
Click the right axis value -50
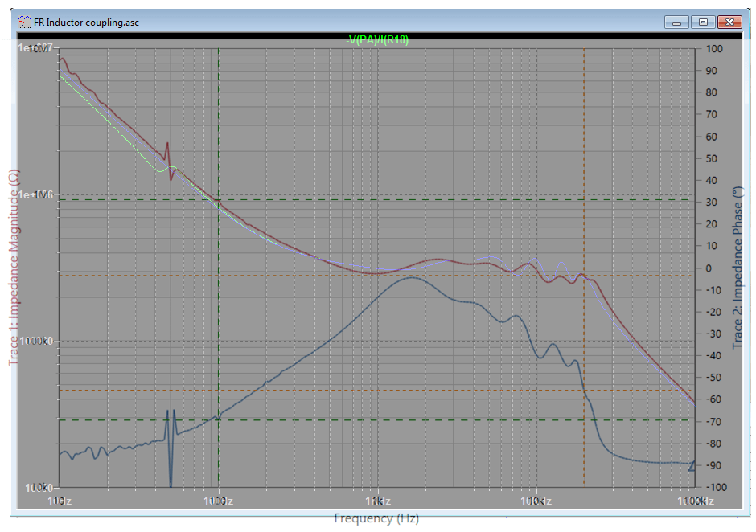tap(713, 378)
